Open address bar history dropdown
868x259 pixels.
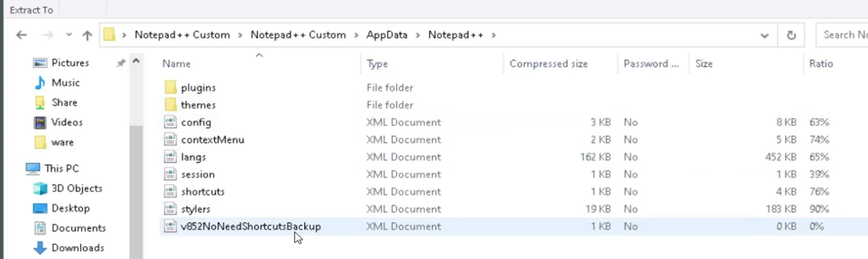click(764, 35)
